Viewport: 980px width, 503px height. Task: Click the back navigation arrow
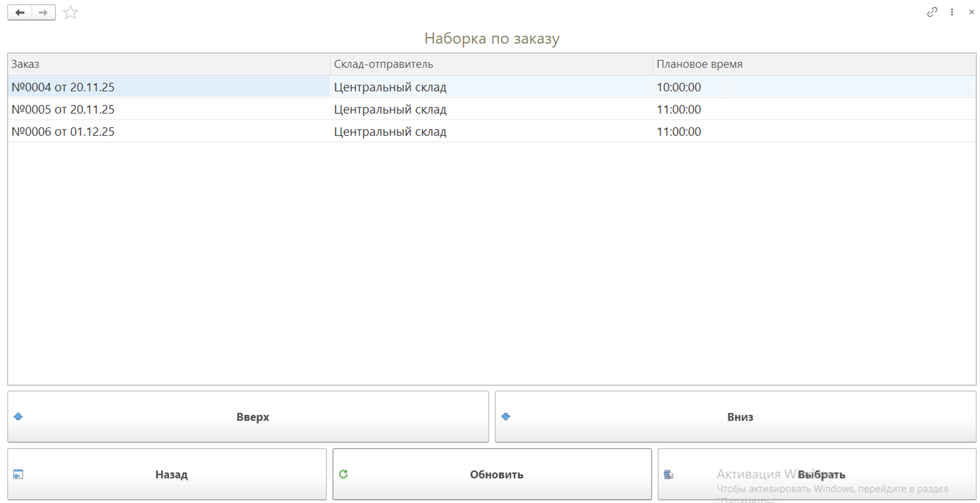point(20,12)
